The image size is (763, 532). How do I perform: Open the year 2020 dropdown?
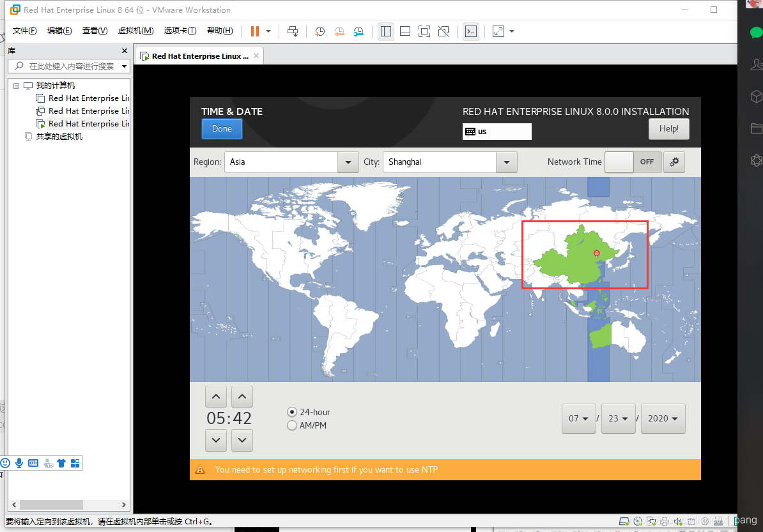(663, 418)
